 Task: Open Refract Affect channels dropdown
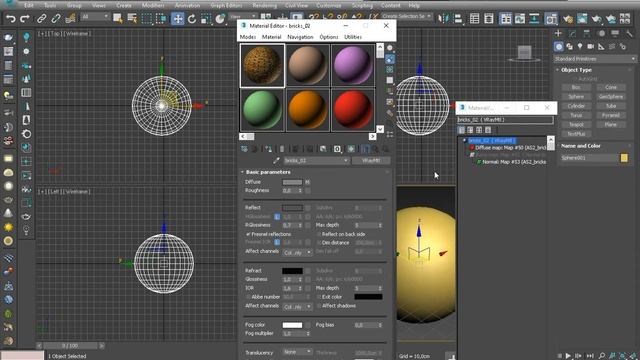tap(297, 306)
